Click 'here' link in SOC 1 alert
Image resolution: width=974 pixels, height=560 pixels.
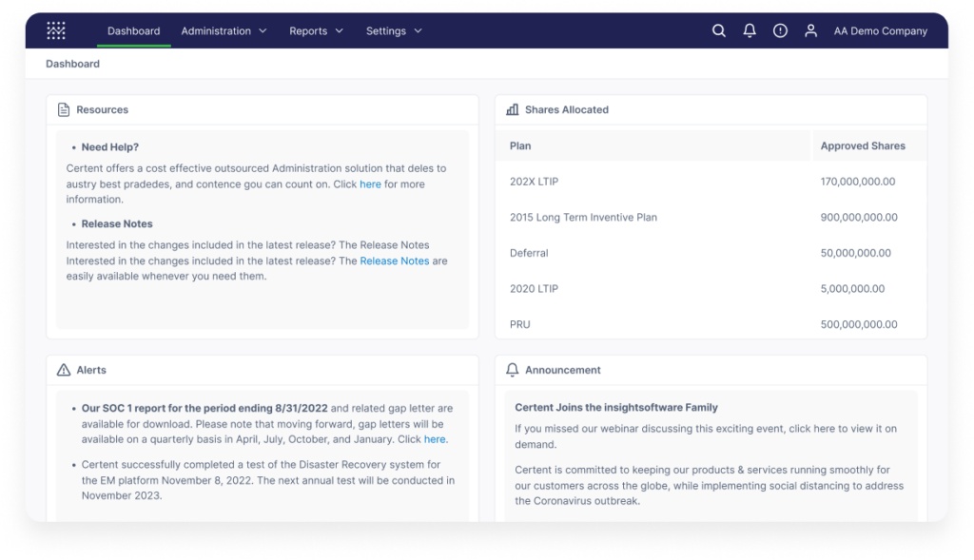click(x=434, y=439)
